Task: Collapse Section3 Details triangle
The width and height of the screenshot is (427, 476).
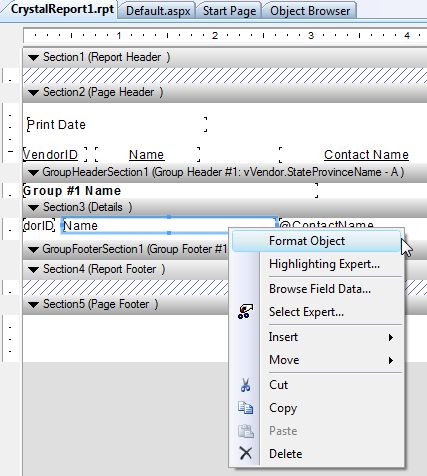Action: click(x=33, y=208)
